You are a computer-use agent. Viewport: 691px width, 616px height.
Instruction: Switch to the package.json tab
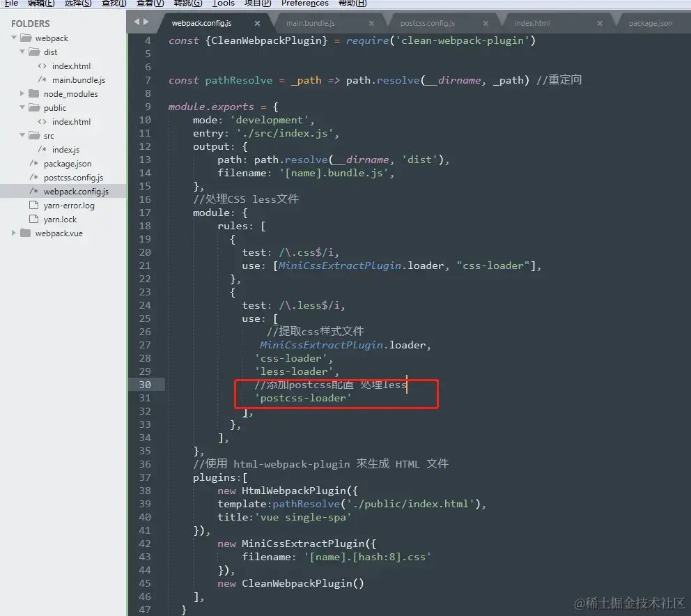tap(651, 23)
